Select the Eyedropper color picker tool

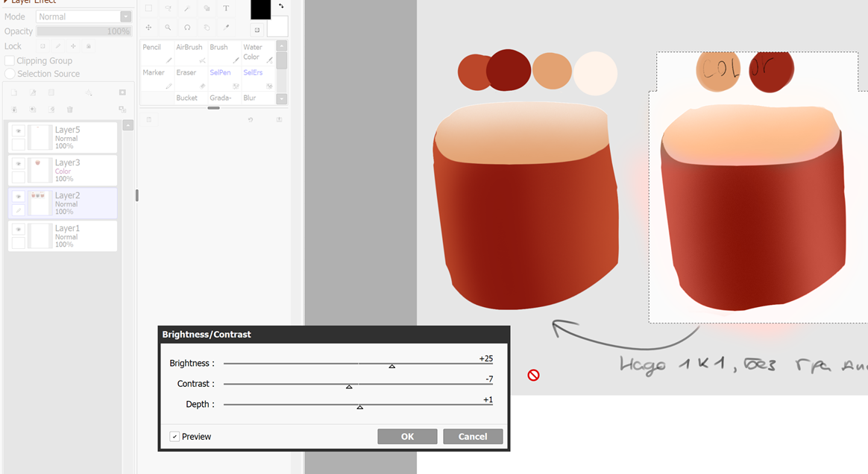[x=226, y=27]
